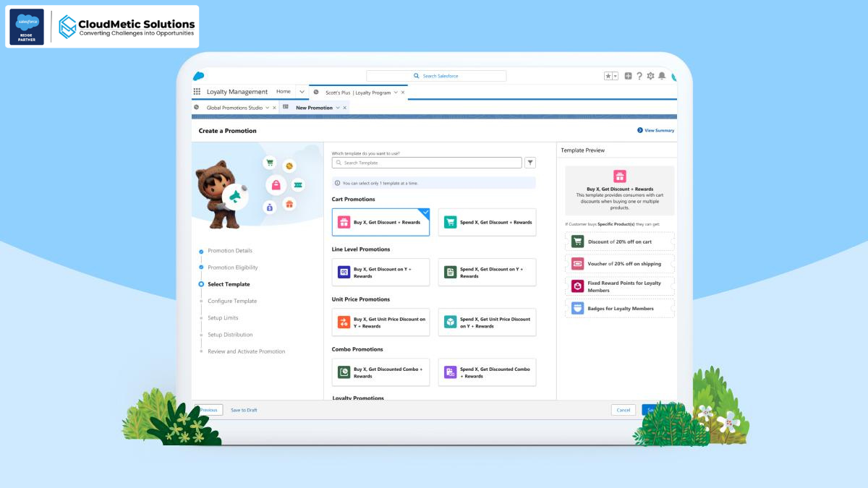Click the Spend X, Get Discount on Y icon
The image size is (868, 488).
451,272
